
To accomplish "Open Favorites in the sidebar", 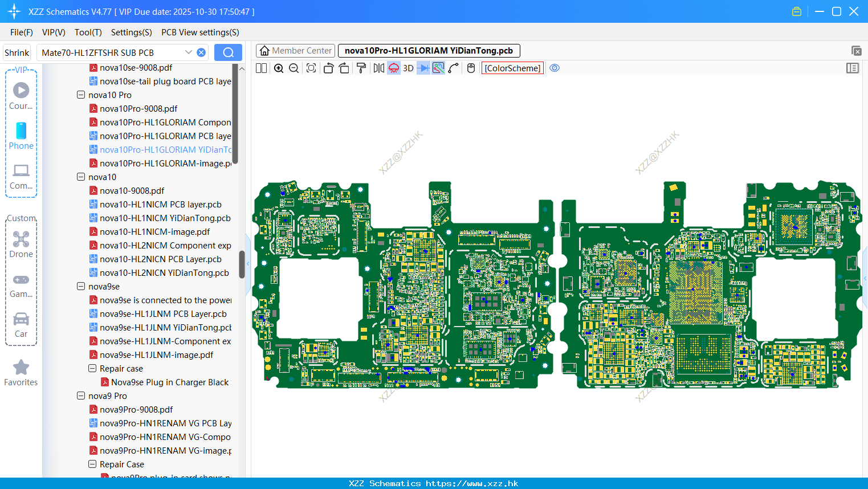I will point(21,373).
